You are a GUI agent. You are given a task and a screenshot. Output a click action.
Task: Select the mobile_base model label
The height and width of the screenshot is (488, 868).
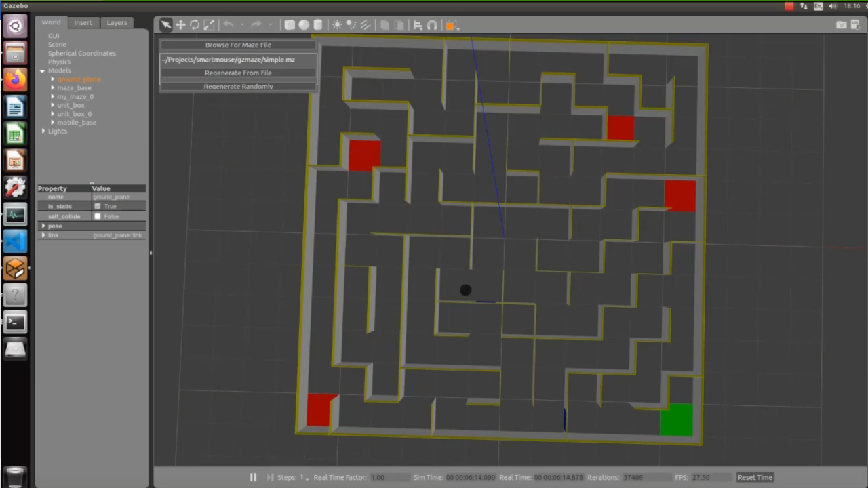(77, 123)
